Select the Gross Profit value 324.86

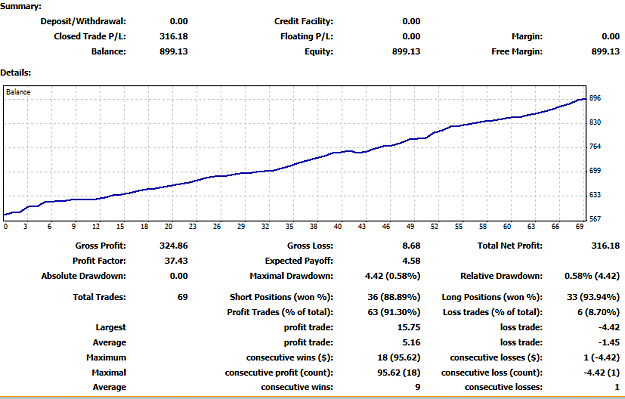(x=173, y=246)
